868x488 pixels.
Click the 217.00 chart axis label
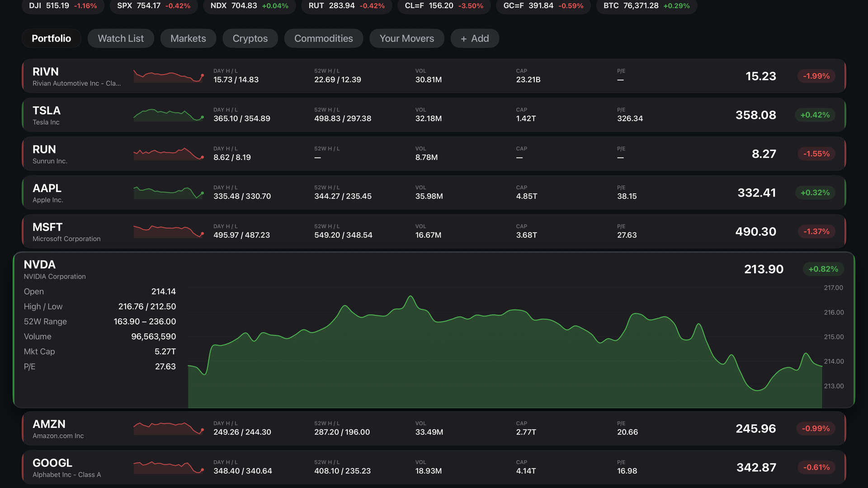[x=833, y=288]
